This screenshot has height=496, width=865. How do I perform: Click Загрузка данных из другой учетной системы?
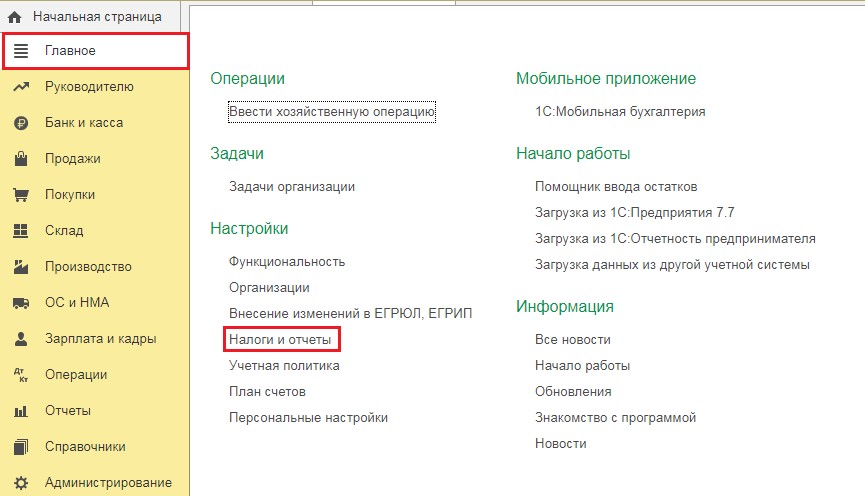pos(672,265)
